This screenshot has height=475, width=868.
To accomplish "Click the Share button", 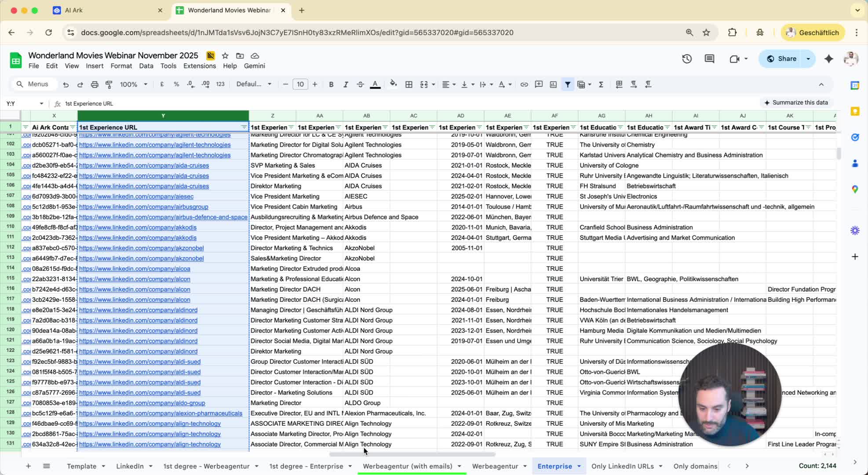I will (x=781, y=59).
